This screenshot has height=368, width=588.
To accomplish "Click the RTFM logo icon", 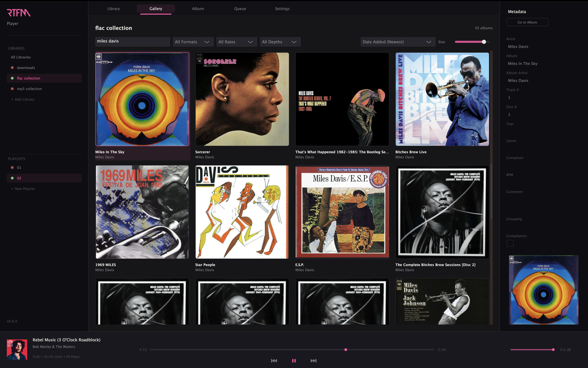I will [x=19, y=13].
